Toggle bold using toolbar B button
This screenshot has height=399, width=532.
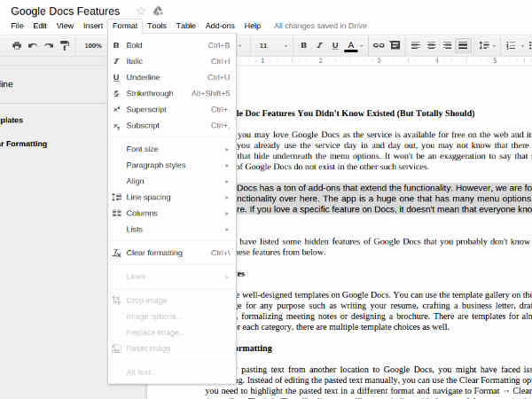coord(303,45)
